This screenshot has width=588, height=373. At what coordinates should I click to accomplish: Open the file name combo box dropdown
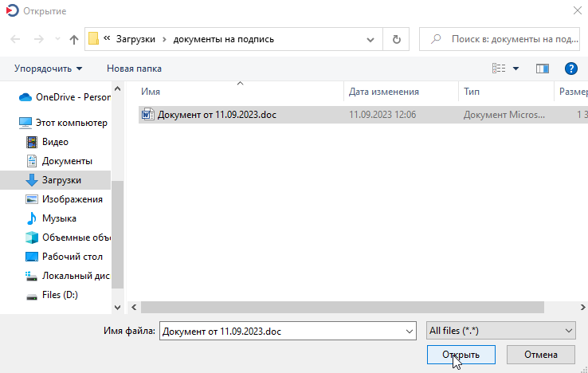tap(410, 330)
